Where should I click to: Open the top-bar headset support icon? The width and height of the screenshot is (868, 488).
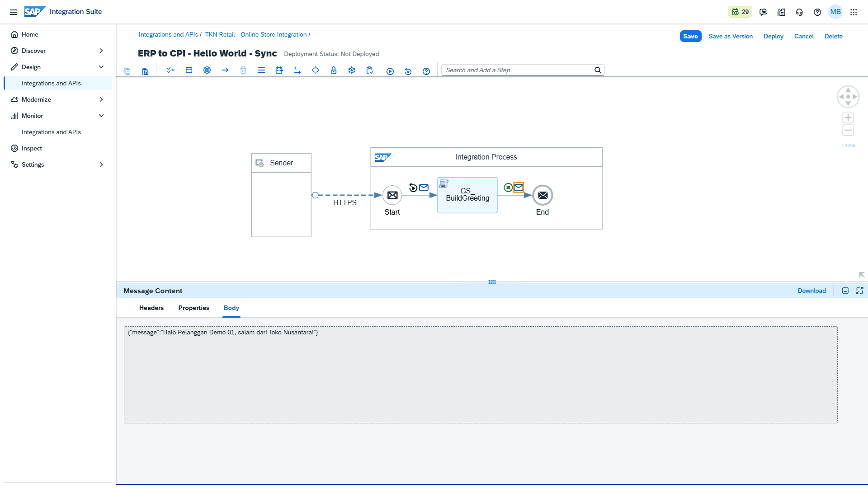799,12
